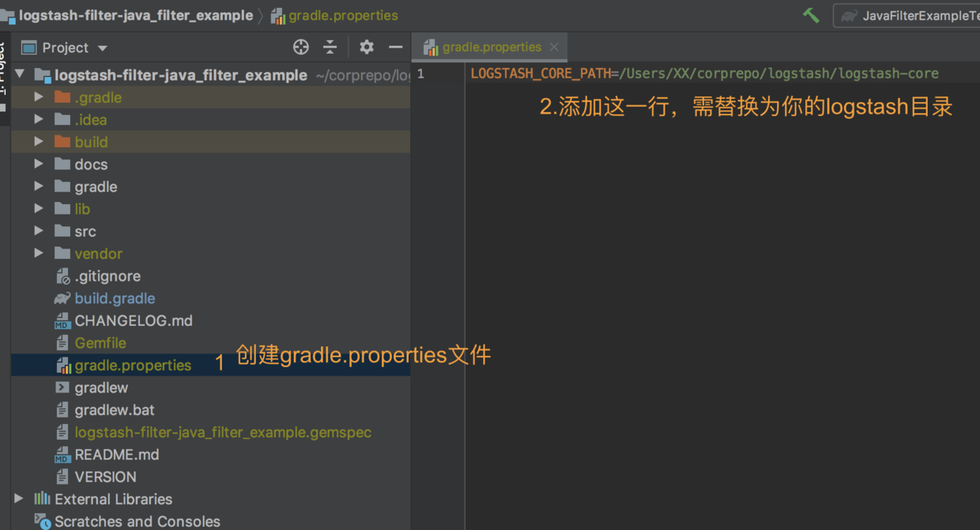Open logstash-filter-java_filter_example.gemspec file
This screenshot has height=530, width=980.
[x=223, y=432]
